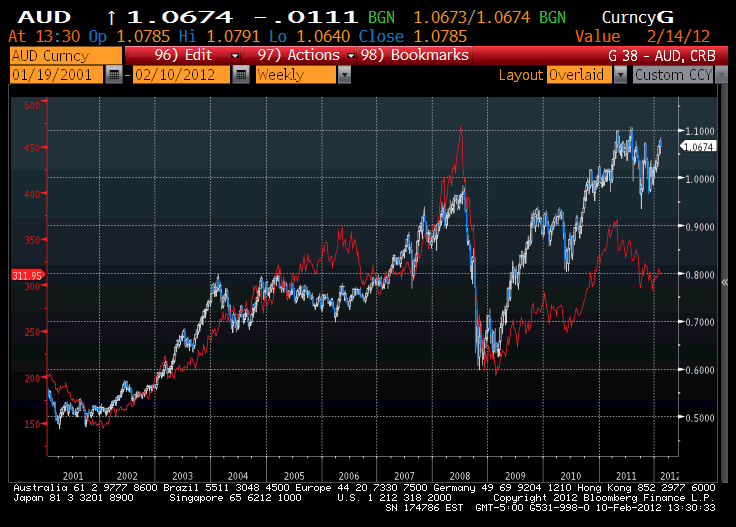Click the AUD ticker name at top left

coord(44,17)
